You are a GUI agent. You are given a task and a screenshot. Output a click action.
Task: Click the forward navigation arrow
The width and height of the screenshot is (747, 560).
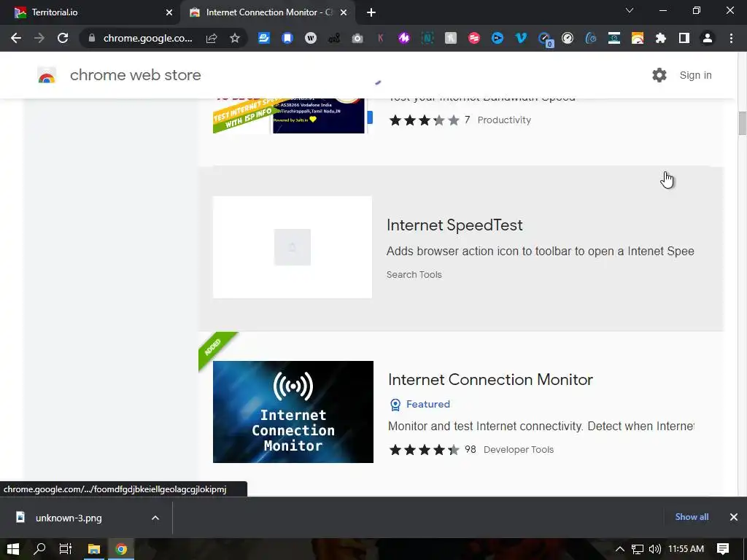tap(39, 38)
